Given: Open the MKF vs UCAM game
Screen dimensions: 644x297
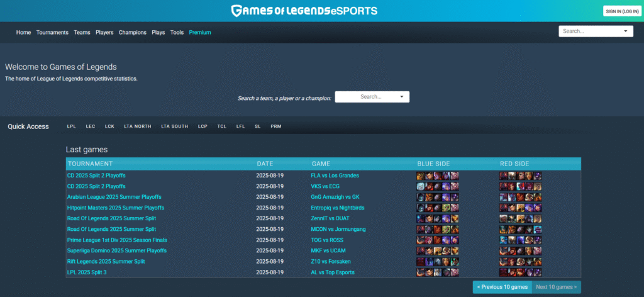Looking at the screenshot, I should coord(328,250).
